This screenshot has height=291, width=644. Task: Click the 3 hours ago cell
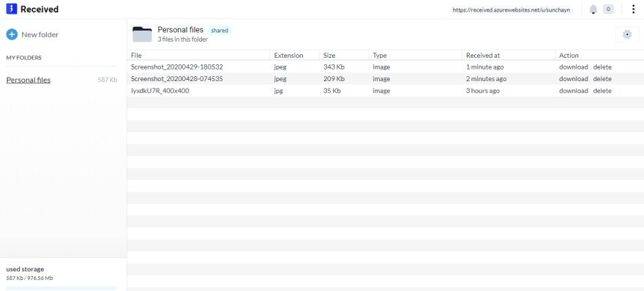pyautogui.click(x=483, y=91)
